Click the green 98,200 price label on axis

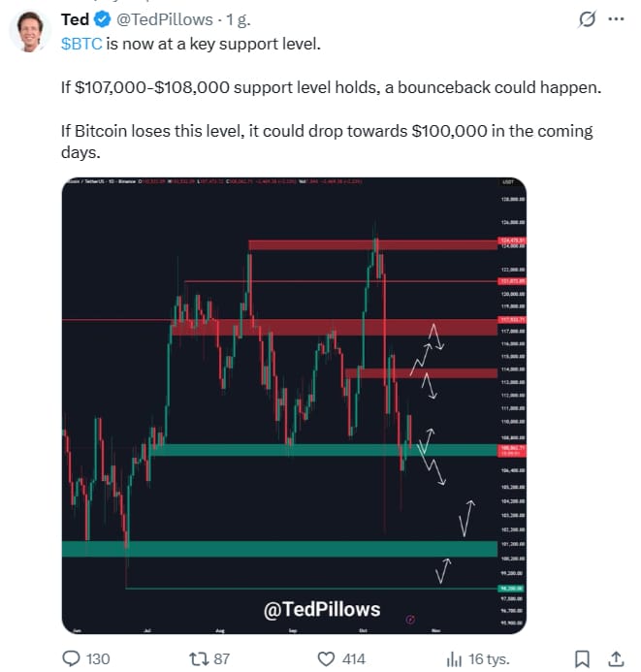[511, 589]
